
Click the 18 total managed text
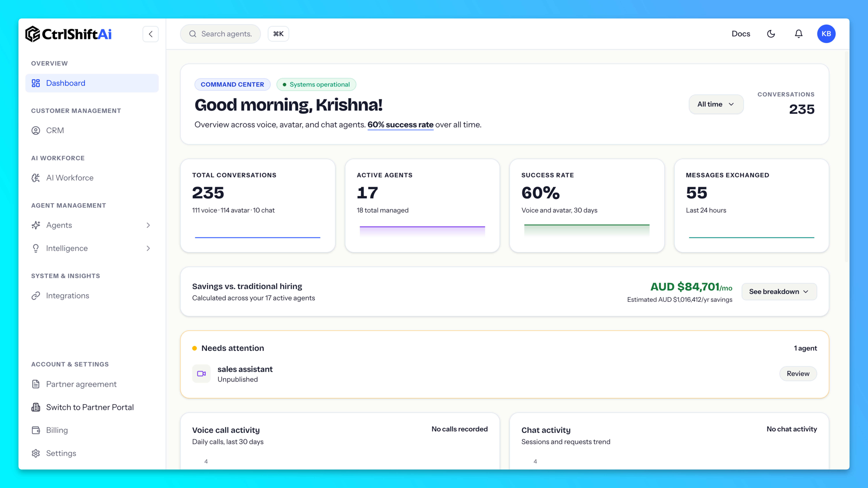[382, 211]
